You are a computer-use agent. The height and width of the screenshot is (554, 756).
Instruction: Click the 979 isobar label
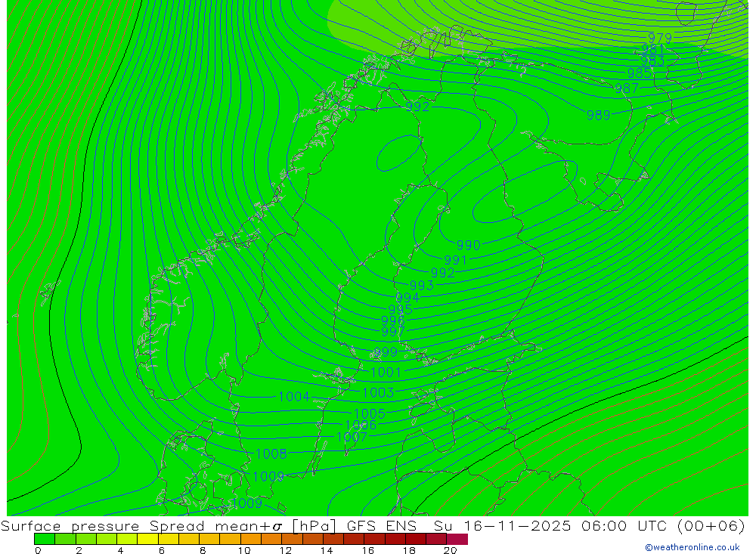pos(659,38)
